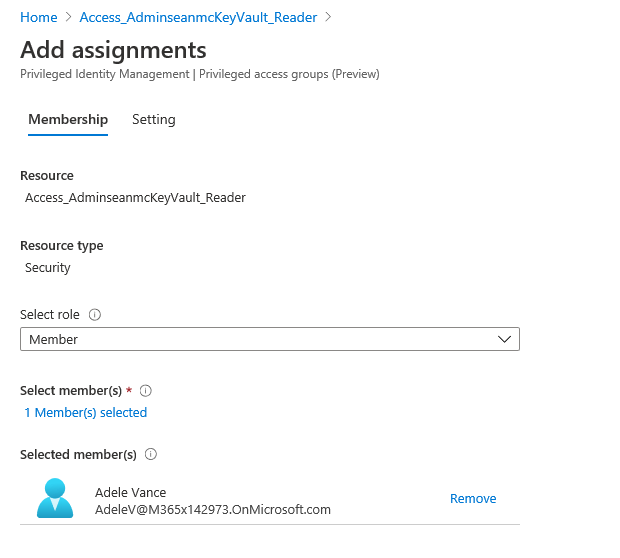Click the AdeleV email address text
The height and width of the screenshot is (558, 620).
click(x=212, y=509)
